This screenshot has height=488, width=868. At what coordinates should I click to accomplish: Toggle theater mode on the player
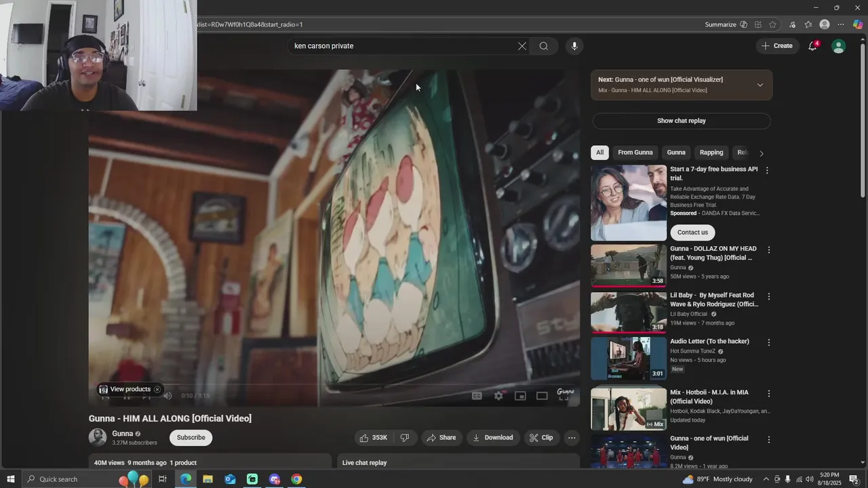point(542,396)
